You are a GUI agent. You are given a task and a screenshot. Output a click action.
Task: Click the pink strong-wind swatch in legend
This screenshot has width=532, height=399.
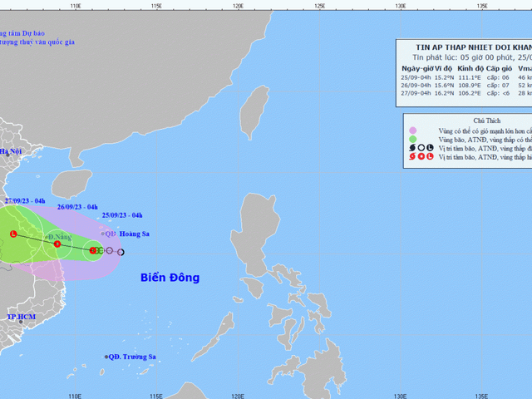pyautogui.click(x=411, y=131)
